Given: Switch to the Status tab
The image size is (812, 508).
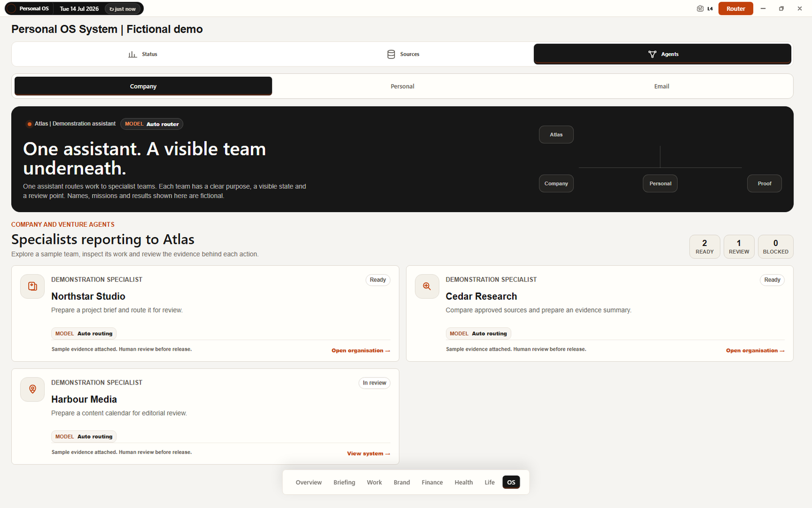Looking at the screenshot, I should coord(143,54).
